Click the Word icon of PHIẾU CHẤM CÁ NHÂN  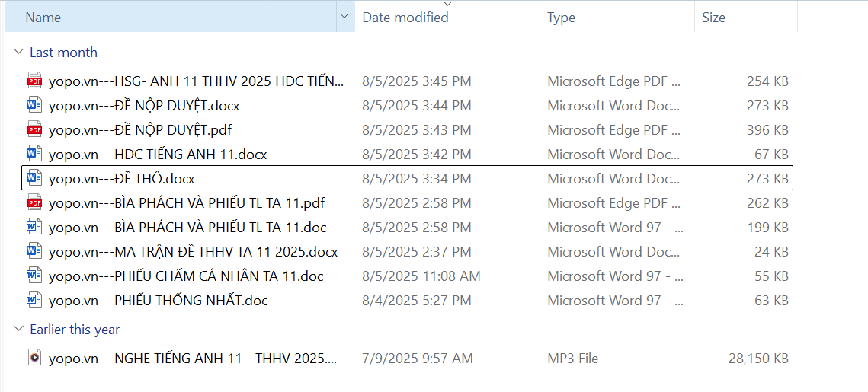(34, 276)
